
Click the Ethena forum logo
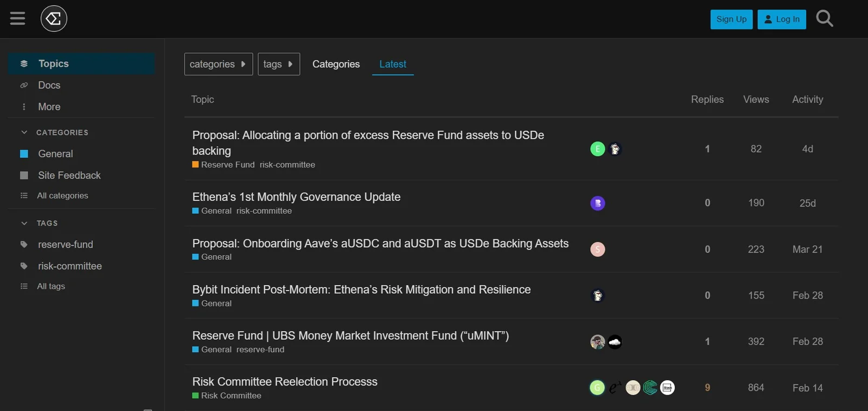tap(54, 18)
